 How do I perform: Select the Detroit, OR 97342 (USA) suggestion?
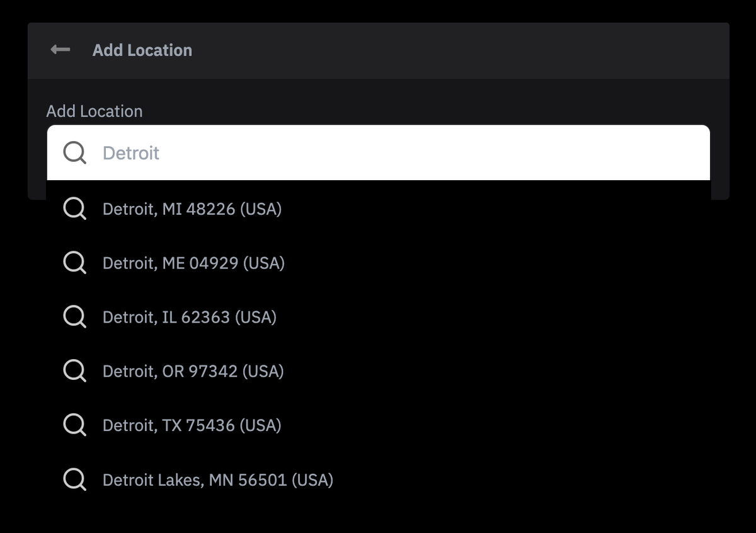point(193,371)
